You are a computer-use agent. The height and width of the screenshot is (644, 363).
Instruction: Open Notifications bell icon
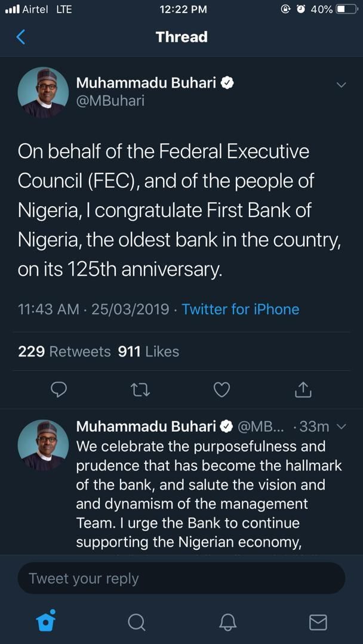coord(227,621)
